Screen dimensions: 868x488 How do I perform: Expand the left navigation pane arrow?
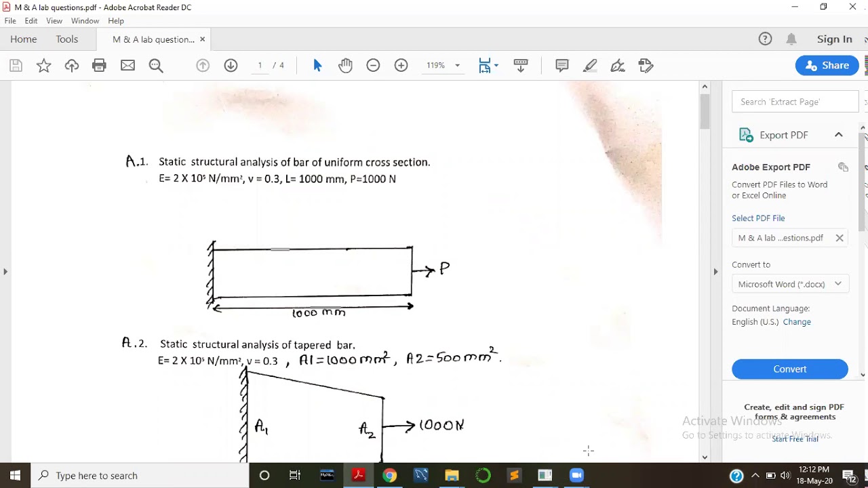tap(5, 272)
